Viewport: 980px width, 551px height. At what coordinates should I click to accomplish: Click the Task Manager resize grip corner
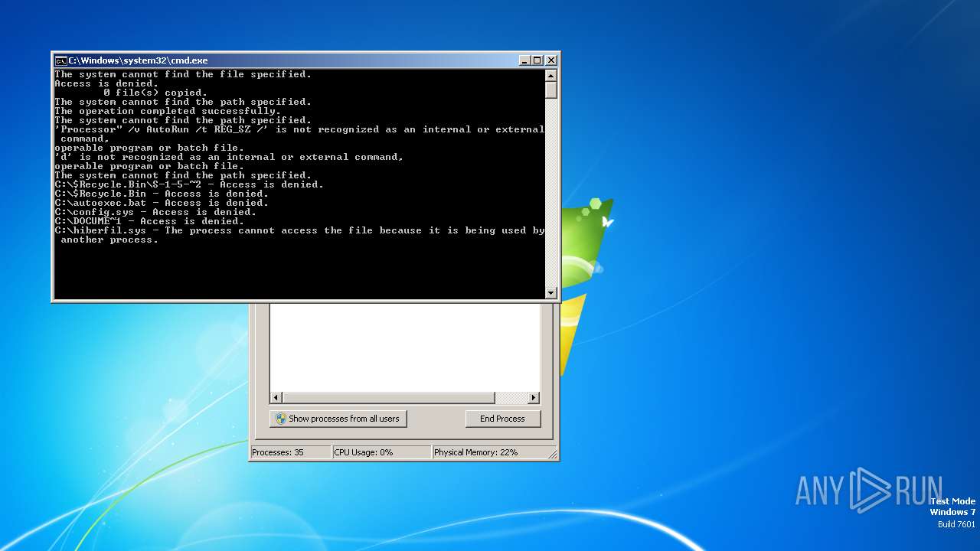coord(552,454)
